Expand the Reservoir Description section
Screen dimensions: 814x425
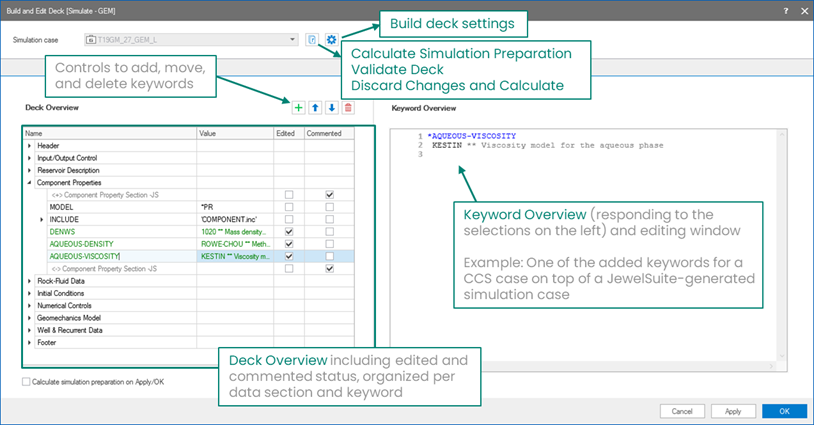29,170
